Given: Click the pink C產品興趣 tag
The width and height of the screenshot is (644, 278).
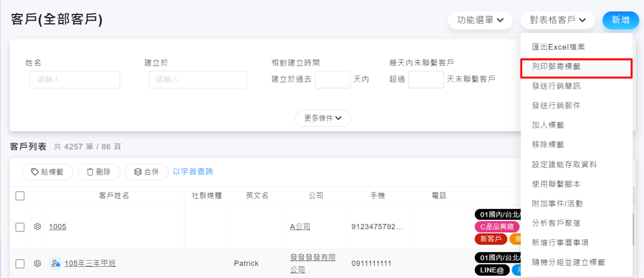Looking at the screenshot, I should 497,227.
